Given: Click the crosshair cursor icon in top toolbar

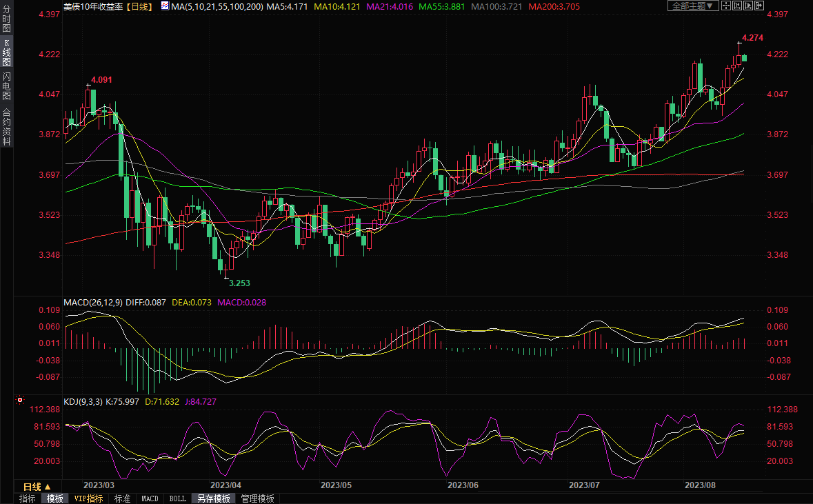Looking at the screenshot, I should tap(725, 6).
